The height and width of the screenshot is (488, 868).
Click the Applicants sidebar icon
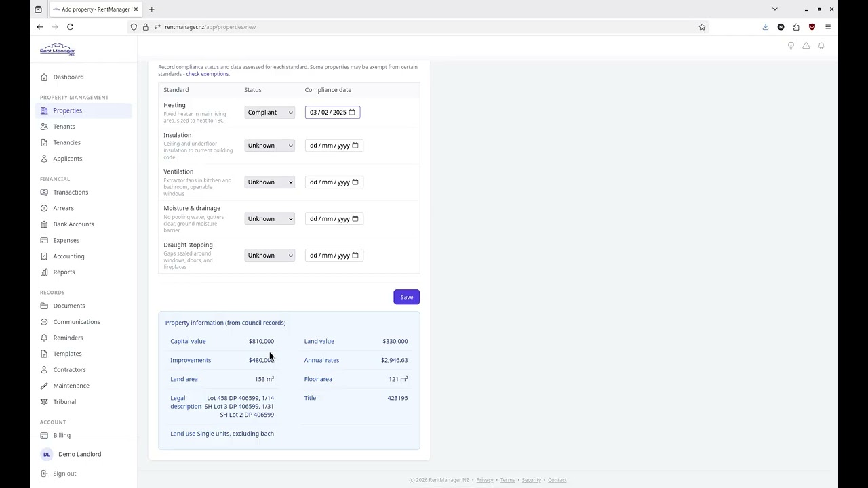tap(45, 159)
